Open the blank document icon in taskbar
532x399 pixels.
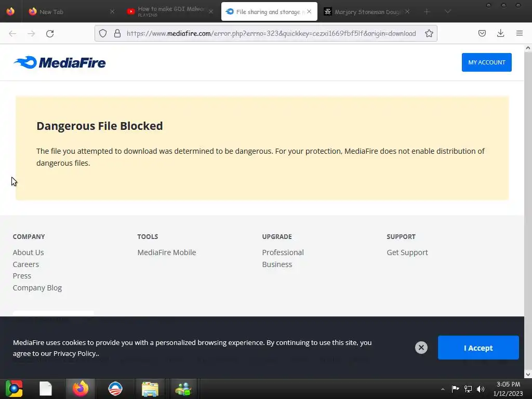coord(46,389)
